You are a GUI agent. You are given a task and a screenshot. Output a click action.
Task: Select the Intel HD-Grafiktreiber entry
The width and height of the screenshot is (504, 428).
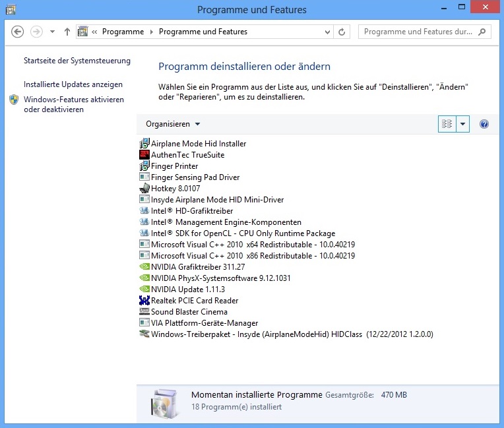[x=192, y=211]
